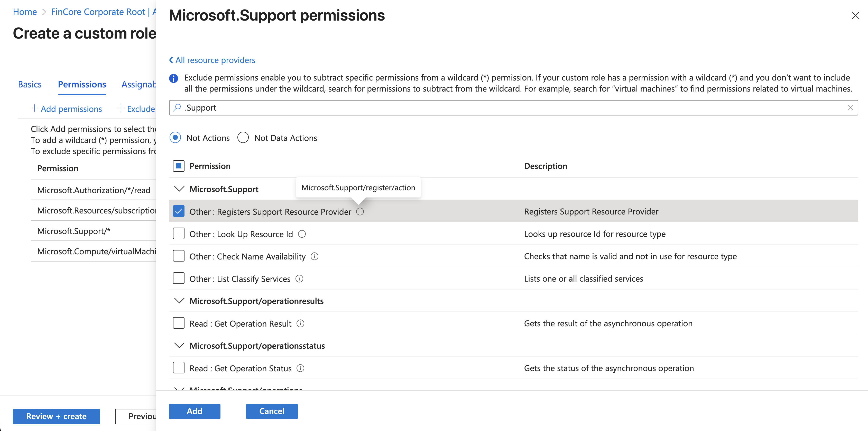Click info icon beside Get Operation Result
Viewport: 868px width, 431px height.
(300, 324)
